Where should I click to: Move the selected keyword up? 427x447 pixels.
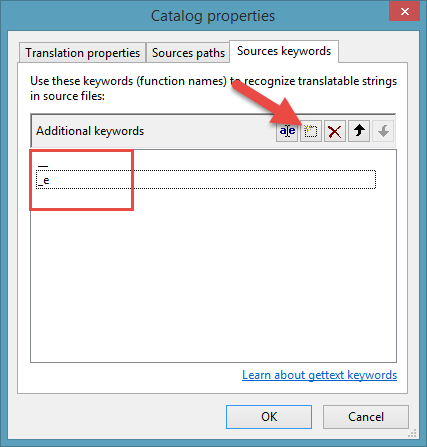pyautogui.click(x=359, y=131)
